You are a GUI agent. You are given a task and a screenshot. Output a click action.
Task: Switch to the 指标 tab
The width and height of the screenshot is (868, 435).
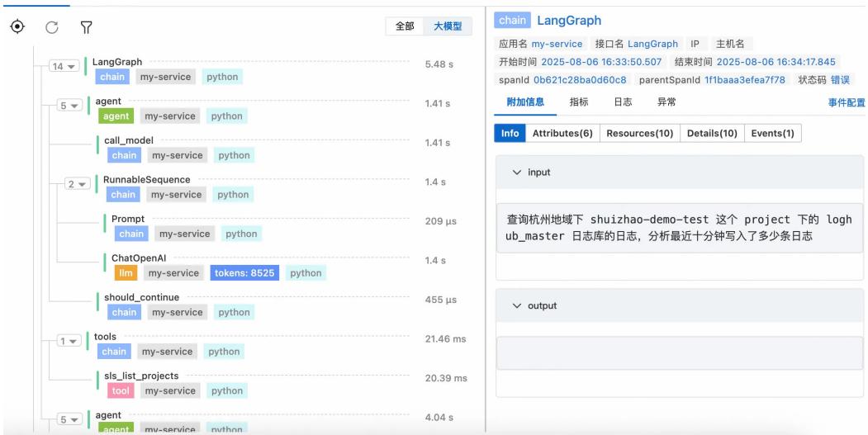(579, 101)
